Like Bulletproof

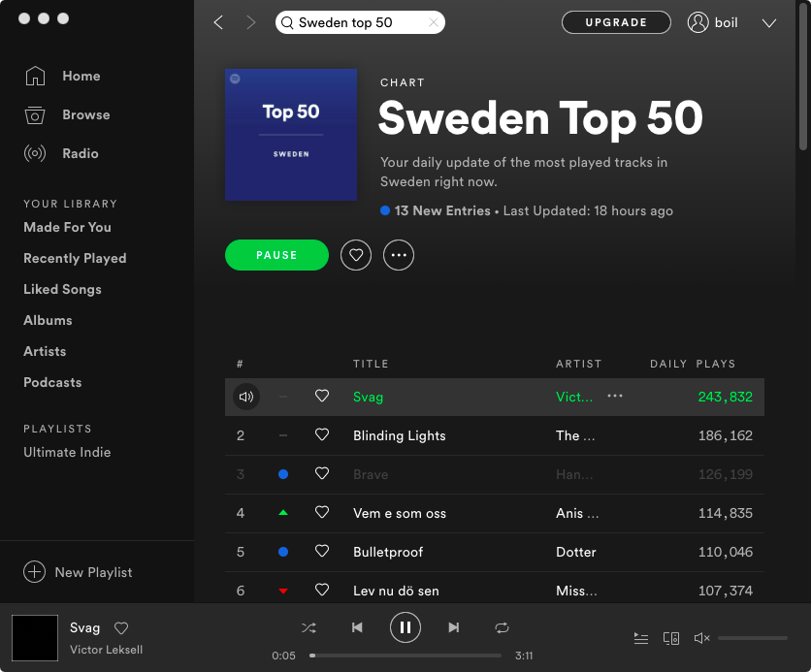click(x=322, y=551)
